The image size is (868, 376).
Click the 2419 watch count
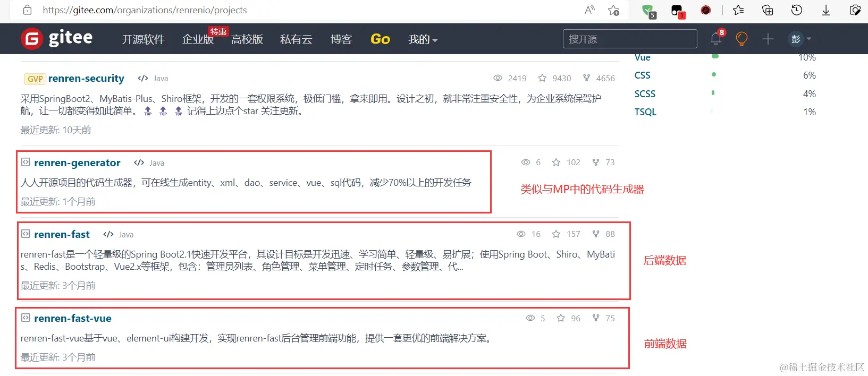pos(517,79)
